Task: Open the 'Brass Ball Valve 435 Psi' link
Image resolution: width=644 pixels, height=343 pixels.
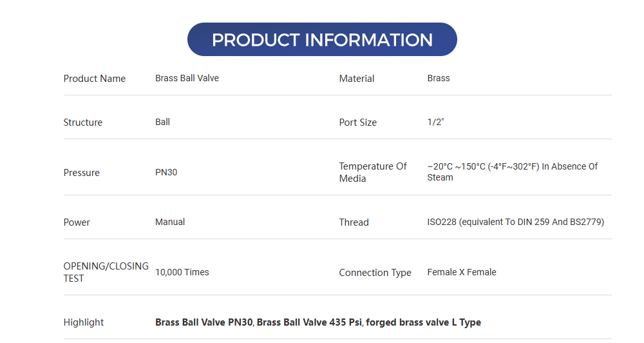Action: click(310, 322)
